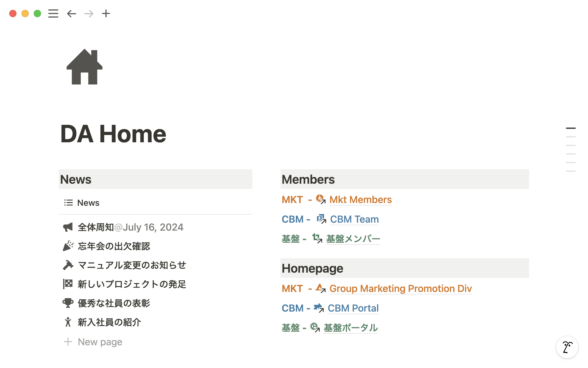The width and height of the screenshot is (588, 368).
Task: Create a New page in News
Action: point(100,342)
